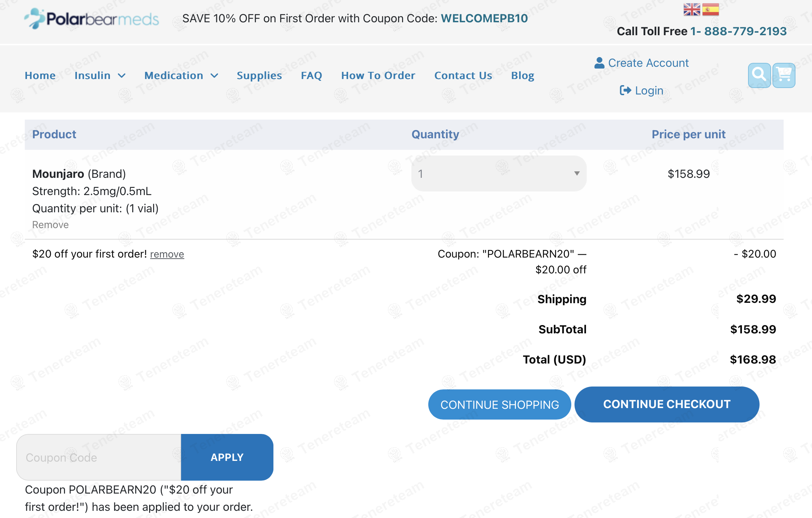Click the Continue Shopping button
The height and width of the screenshot is (518, 812).
(x=499, y=404)
